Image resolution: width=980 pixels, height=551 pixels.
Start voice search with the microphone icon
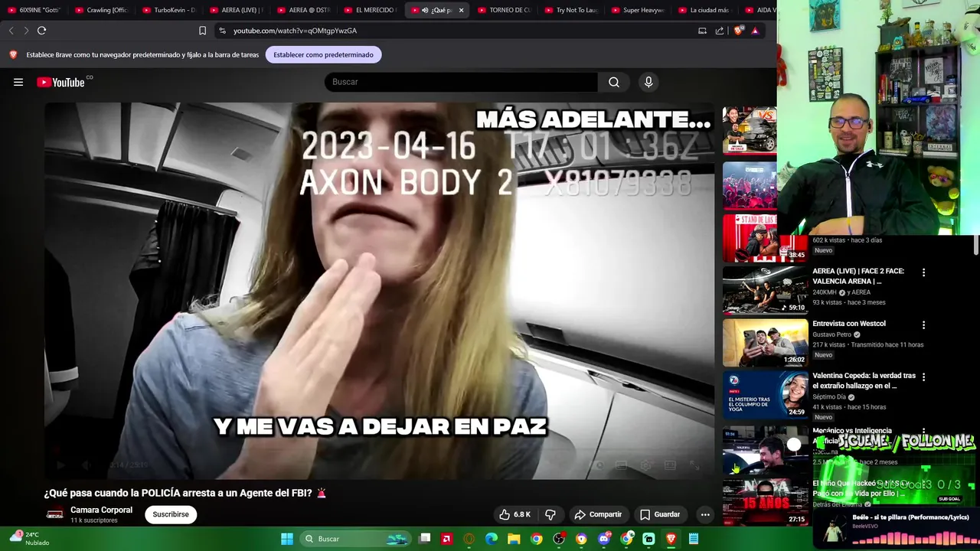(648, 82)
